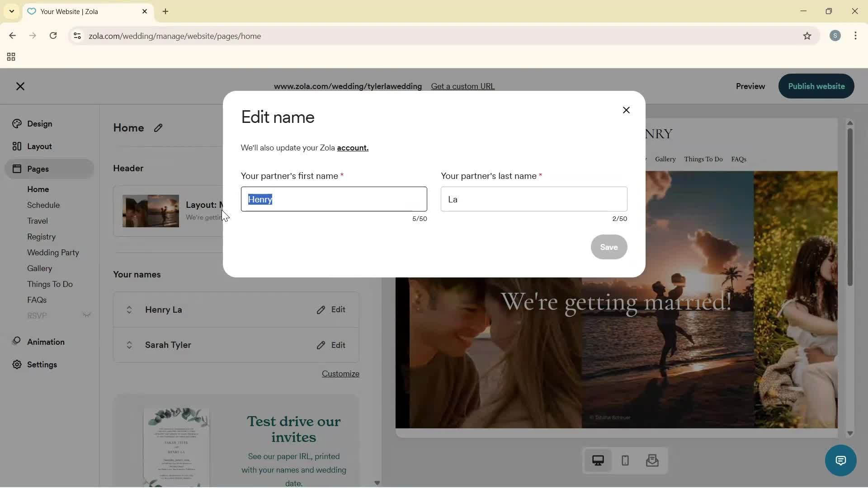Rename the Home page via its pencil icon
Screen dimensions: 868x488
[x=159, y=128]
